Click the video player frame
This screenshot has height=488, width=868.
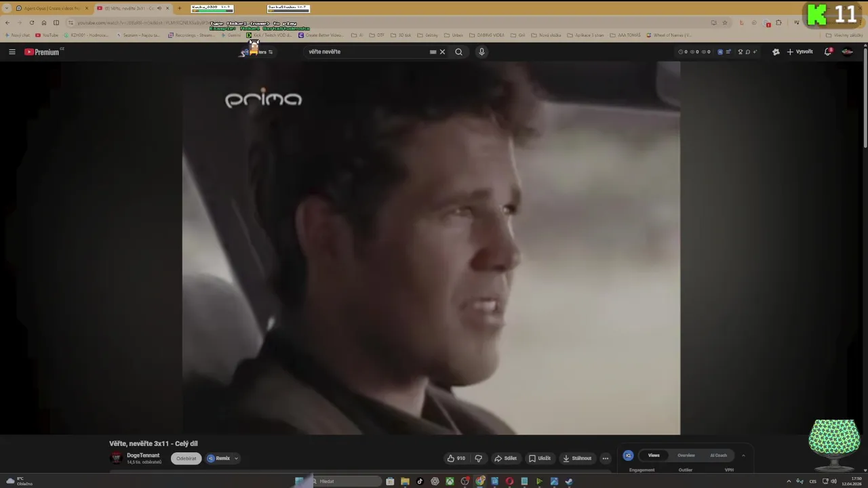click(431, 247)
